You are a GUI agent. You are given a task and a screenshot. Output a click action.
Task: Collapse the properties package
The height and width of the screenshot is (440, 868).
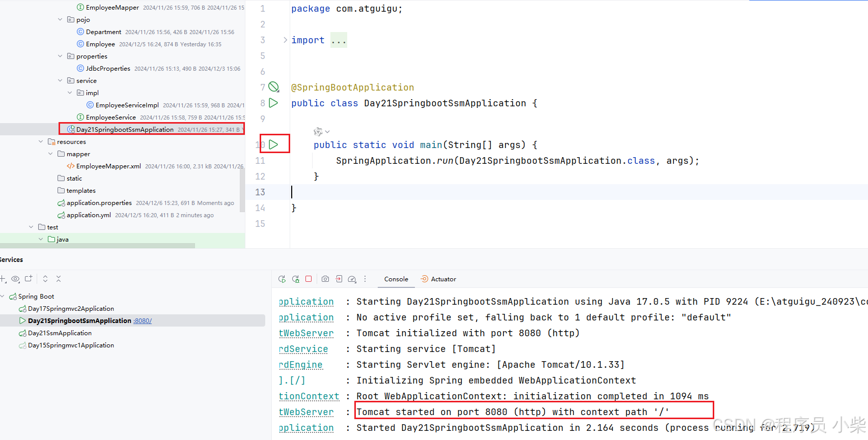pos(60,56)
